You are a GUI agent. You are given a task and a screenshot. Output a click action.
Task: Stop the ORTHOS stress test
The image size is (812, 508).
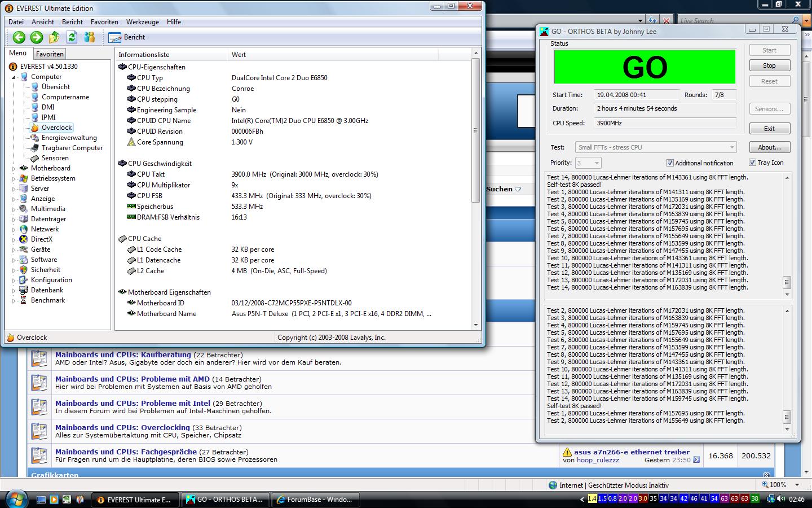pyautogui.click(x=769, y=65)
